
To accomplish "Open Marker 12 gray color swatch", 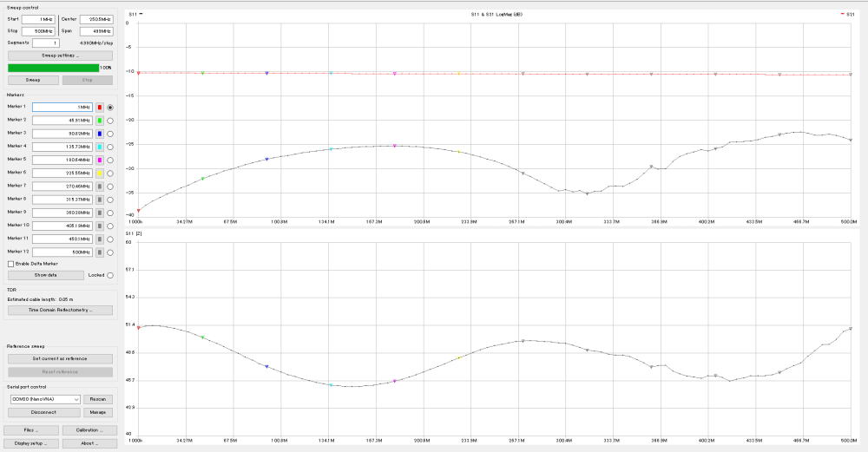I will click(x=100, y=252).
